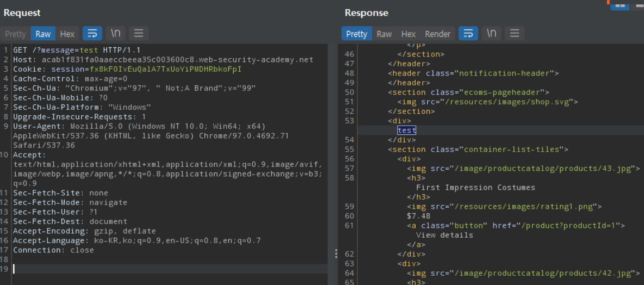
Task: Select the Pretty tab in Response panel
Action: (x=356, y=34)
